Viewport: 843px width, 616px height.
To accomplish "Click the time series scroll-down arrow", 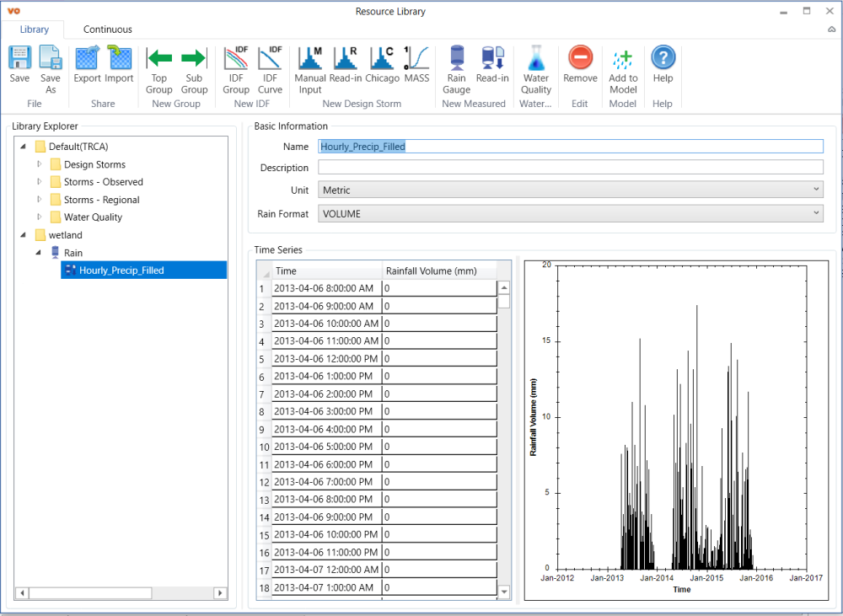I will click(x=504, y=592).
